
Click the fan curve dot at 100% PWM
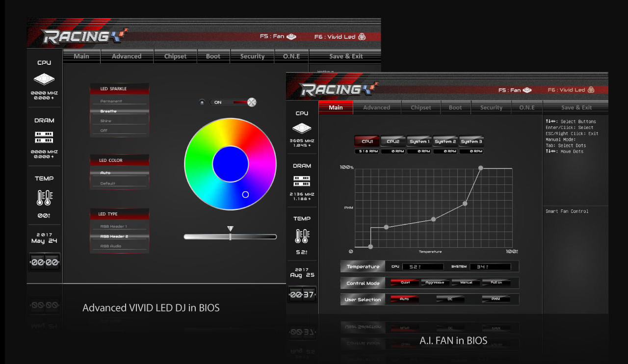pyautogui.click(x=481, y=168)
